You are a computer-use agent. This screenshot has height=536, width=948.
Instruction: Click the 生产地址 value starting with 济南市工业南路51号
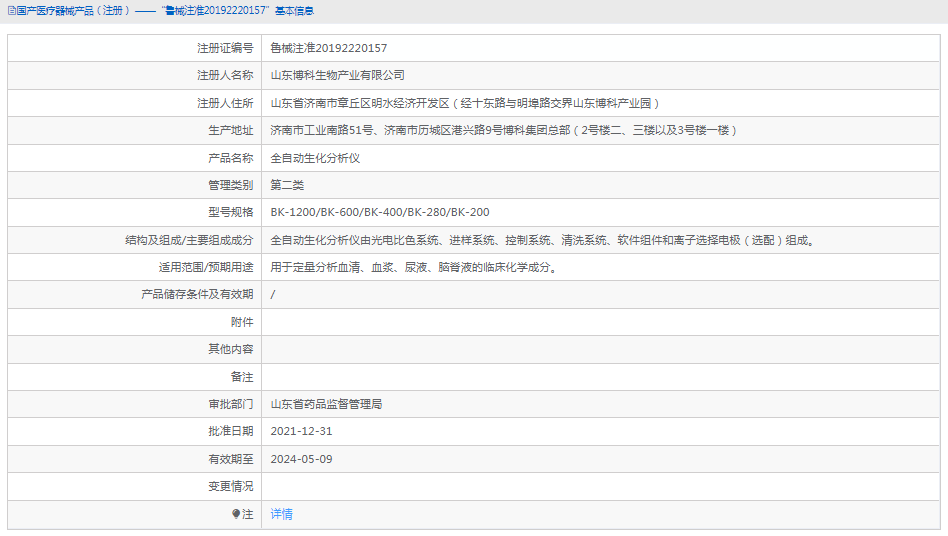click(x=503, y=130)
